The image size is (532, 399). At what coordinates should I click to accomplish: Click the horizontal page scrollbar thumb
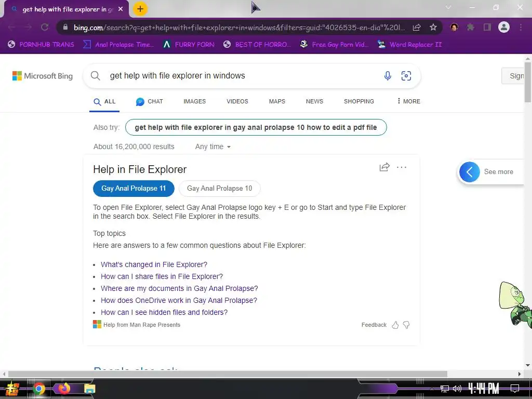point(228,374)
